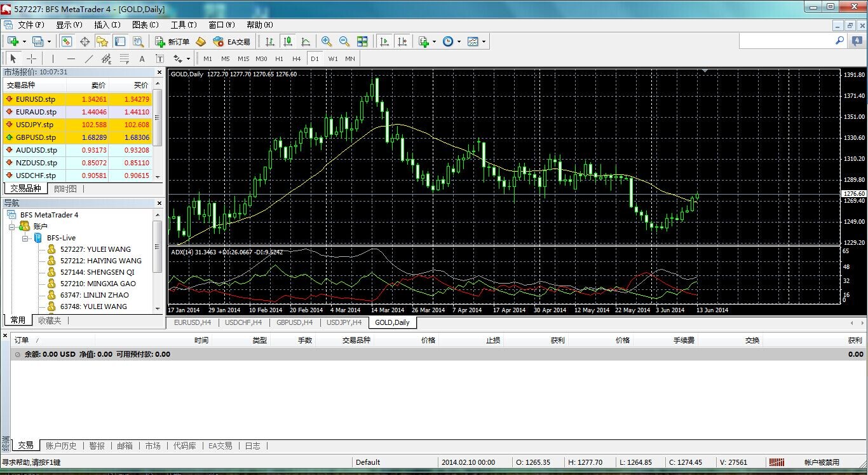Open the New Chart dropdown arrow
Image resolution: width=868 pixels, height=475 pixels.
click(x=24, y=41)
